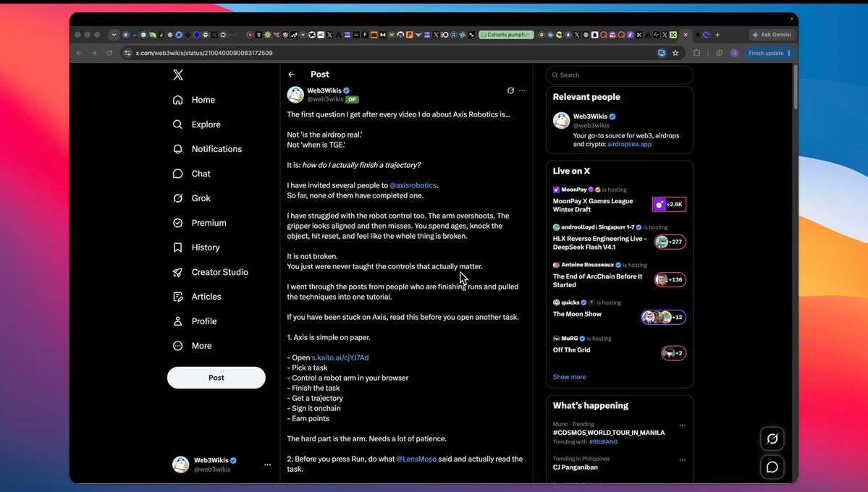Open Chat from the sidebar
868x492 pixels.
click(192, 174)
